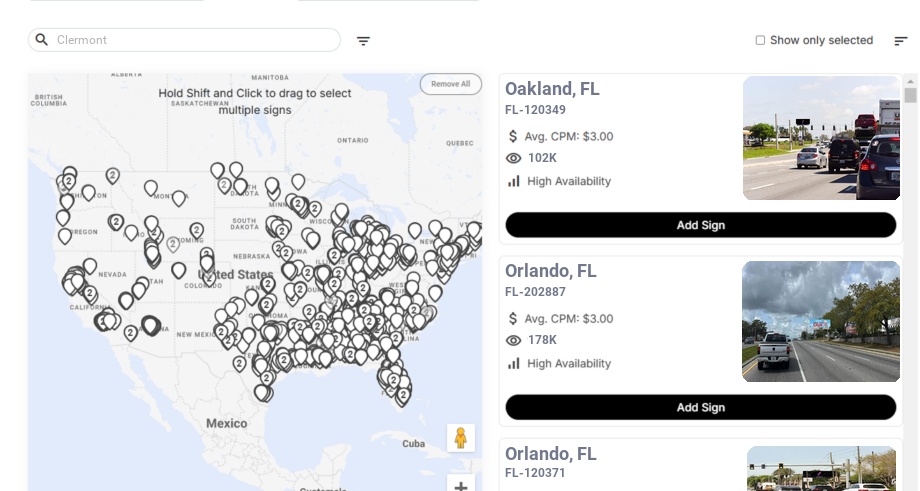Click the Oakland 102K impressions eye icon
The height and width of the screenshot is (491, 920).
514,158
